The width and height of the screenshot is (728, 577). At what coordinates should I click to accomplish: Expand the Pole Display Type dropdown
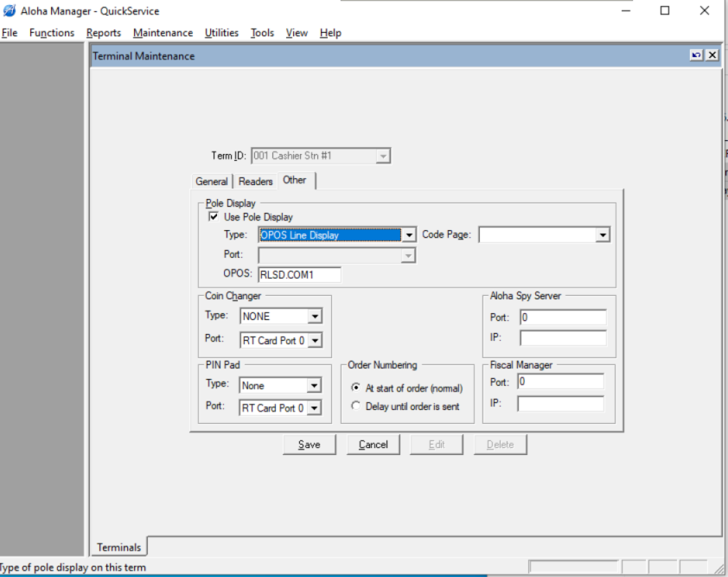point(409,235)
